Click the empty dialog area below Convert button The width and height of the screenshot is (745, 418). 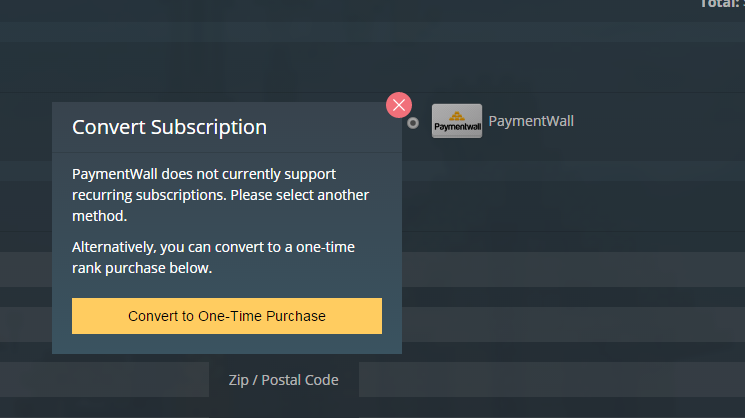(x=227, y=344)
